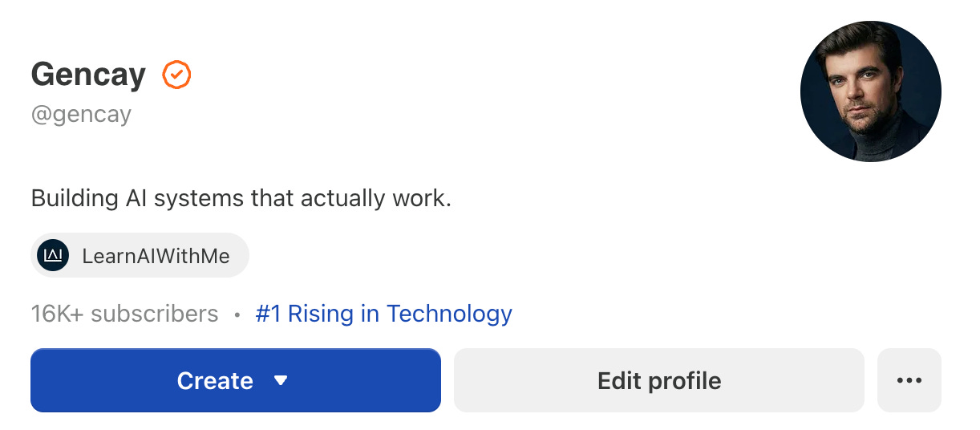Click the orange verified badge beside Gencay
Image resolution: width=980 pixels, height=430 pixels.
click(x=176, y=75)
